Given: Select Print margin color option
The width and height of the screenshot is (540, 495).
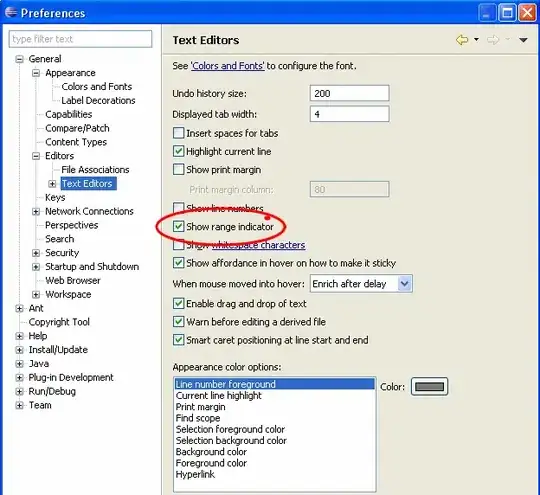Looking at the screenshot, I should point(274,407).
